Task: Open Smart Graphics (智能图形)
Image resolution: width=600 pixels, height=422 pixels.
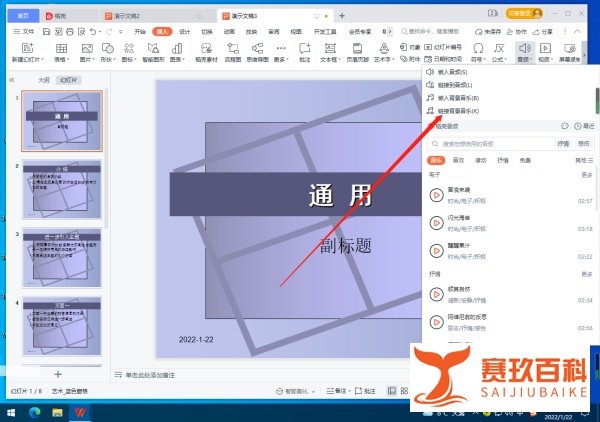Action: click(153, 52)
